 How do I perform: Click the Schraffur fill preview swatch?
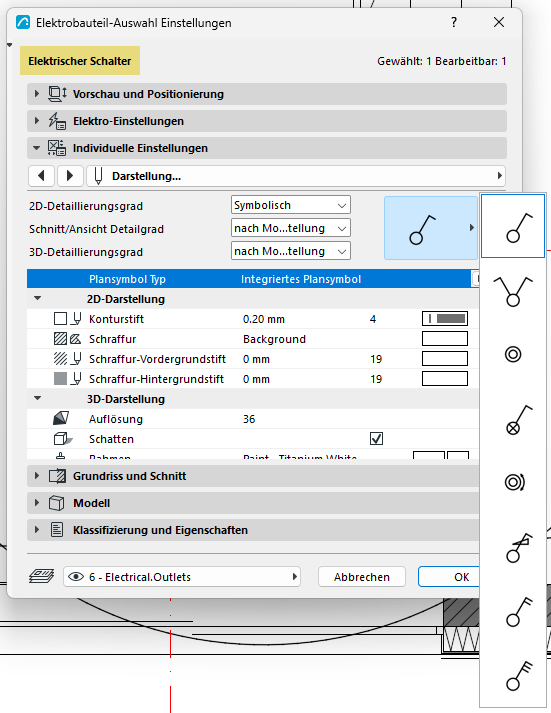point(445,339)
